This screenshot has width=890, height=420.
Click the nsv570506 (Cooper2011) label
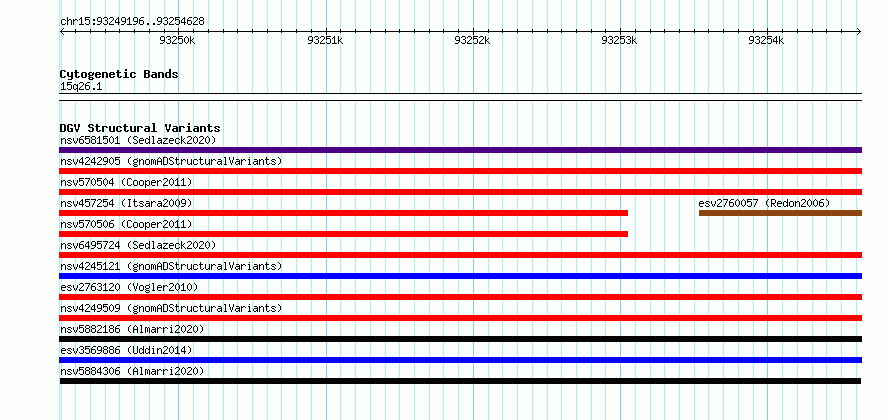(126, 224)
